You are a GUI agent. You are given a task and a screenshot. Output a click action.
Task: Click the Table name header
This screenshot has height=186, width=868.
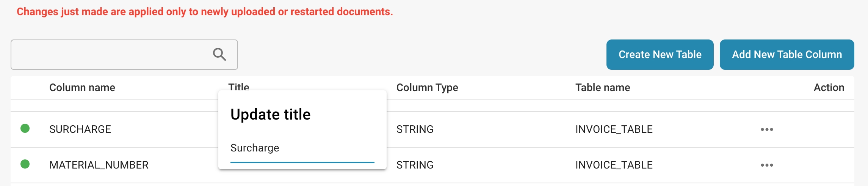tap(603, 88)
